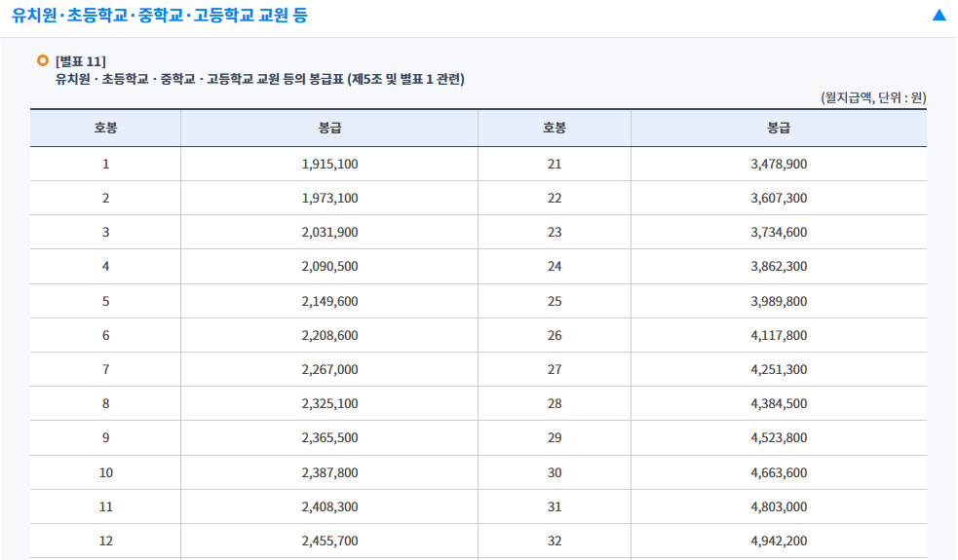Screen dimensions: 958x560
Task: Select salary cell 4,942,200
Action: pyautogui.click(x=779, y=541)
